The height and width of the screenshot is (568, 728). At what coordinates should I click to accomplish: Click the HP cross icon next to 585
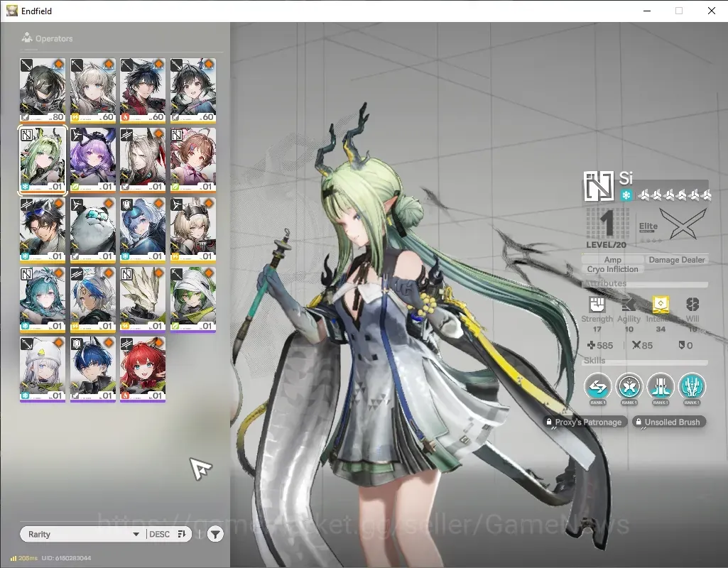(x=591, y=345)
